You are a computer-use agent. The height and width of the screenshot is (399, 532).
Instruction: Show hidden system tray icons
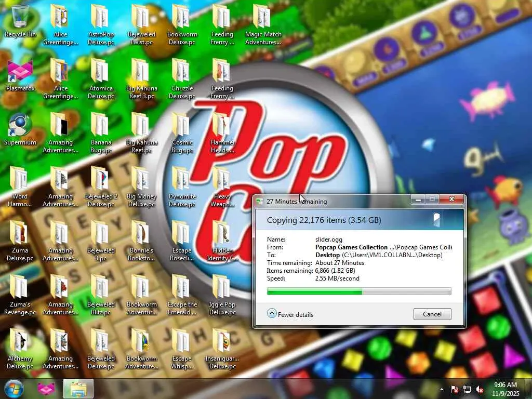442,389
